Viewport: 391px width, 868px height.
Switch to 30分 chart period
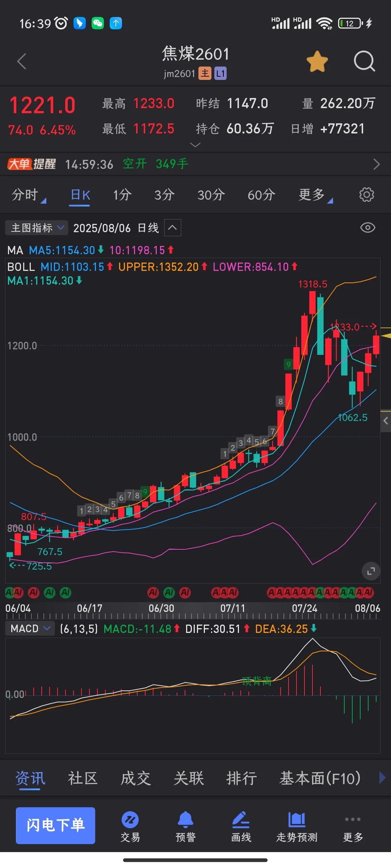pyautogui.click(x=211, y=195)
